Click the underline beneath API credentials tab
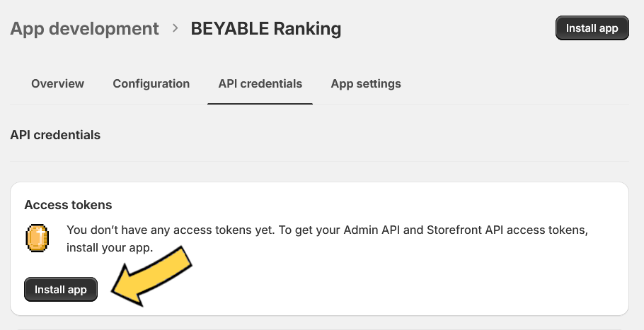The height and width of the screenshot is (330, 644). 260,104
